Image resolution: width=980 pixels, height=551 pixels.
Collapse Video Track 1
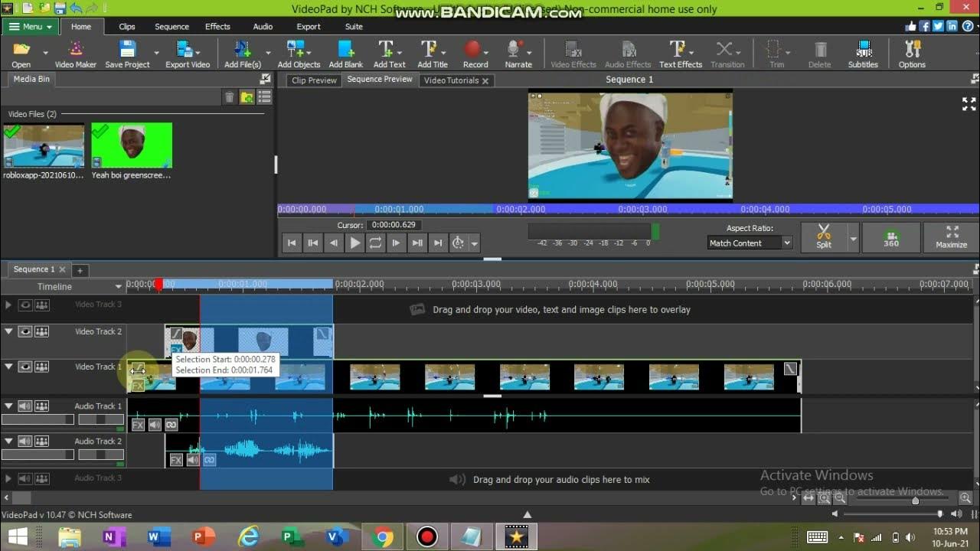tap(8, 367)
